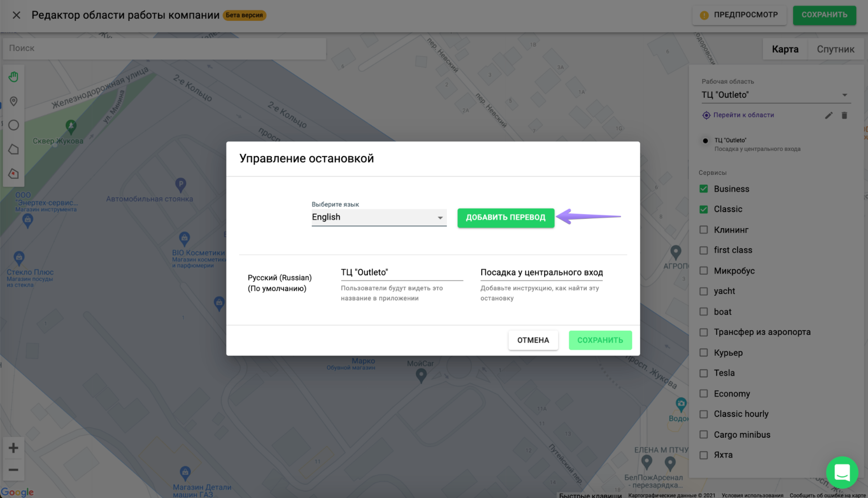The height and width of the screenshot is (498, 868).
Task: Click the Добавить перевод button
Action: pos(505,218)
